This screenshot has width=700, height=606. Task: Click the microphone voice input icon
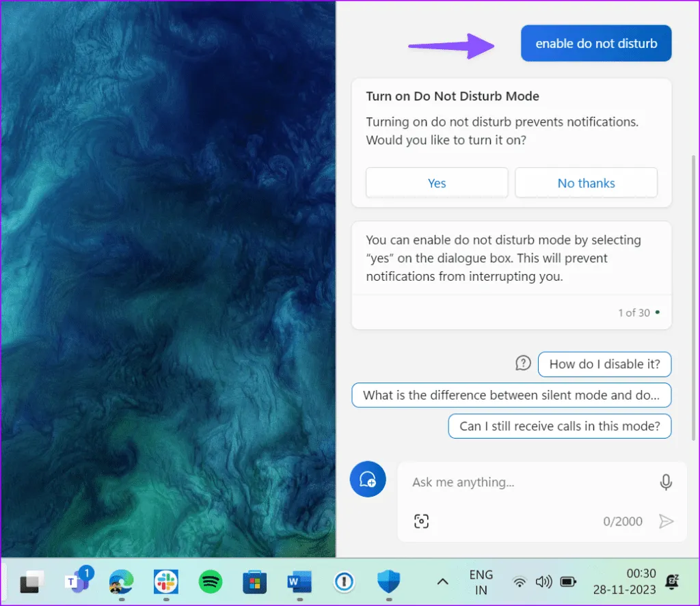(665, 482)
